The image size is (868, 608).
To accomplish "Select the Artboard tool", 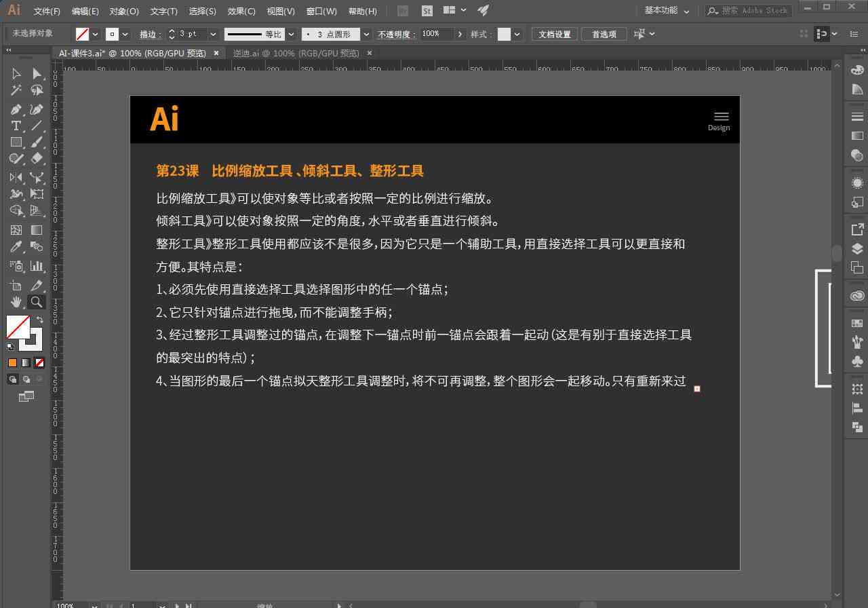I will coord(16,286).
